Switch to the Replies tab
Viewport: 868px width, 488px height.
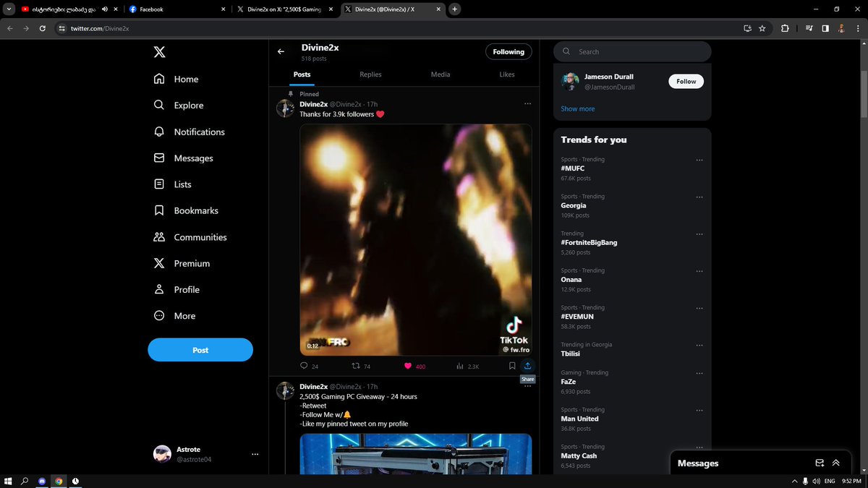pyautogui.click(x=370, y=74)
